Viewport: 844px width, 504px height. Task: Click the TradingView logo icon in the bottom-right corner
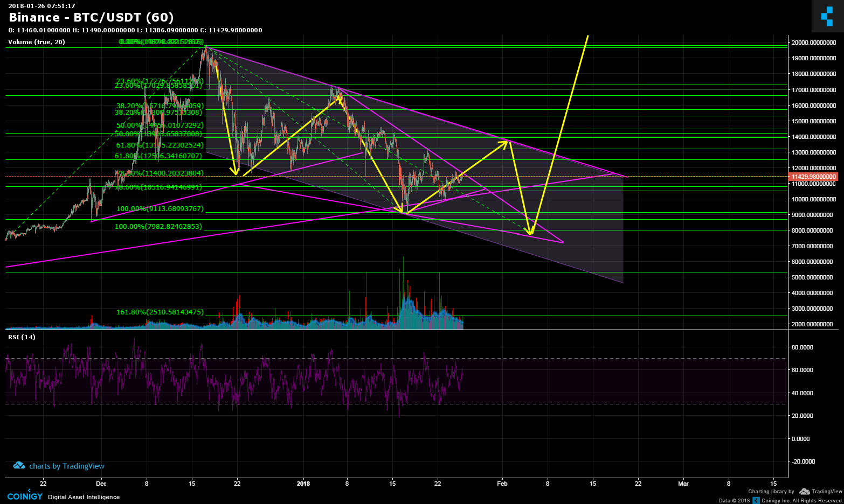click(805, 491)
